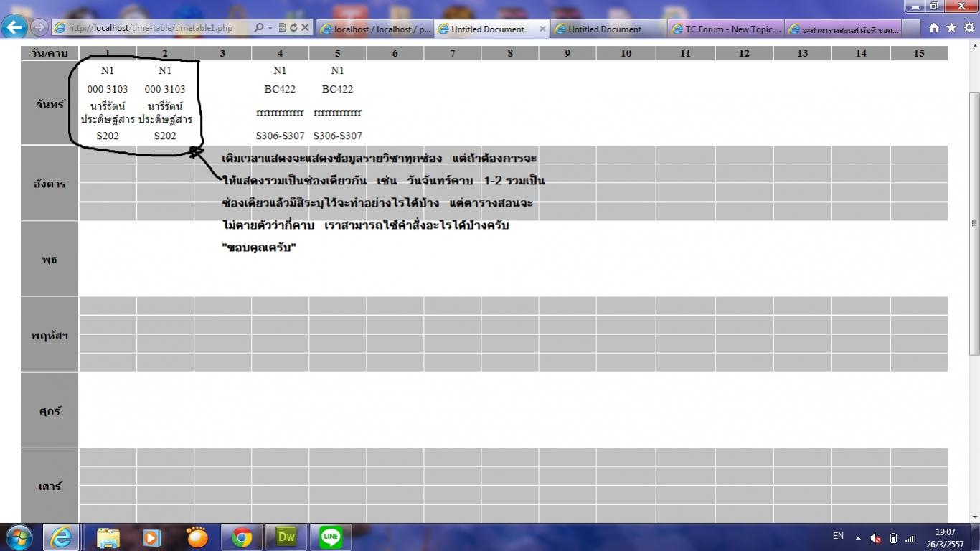Go back with the browser Back arrow
The image size is (980, 551).
pyautogui.click(x=14, y=27)
